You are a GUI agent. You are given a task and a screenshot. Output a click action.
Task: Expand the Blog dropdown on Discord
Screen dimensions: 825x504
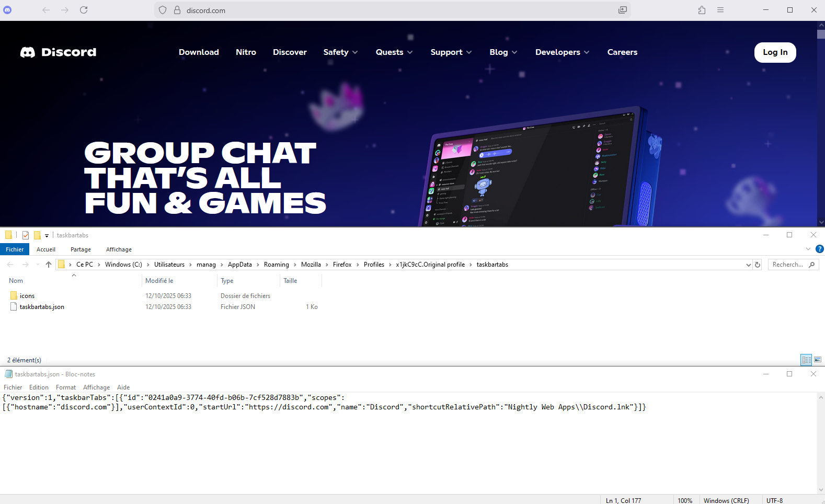[503, 52]
